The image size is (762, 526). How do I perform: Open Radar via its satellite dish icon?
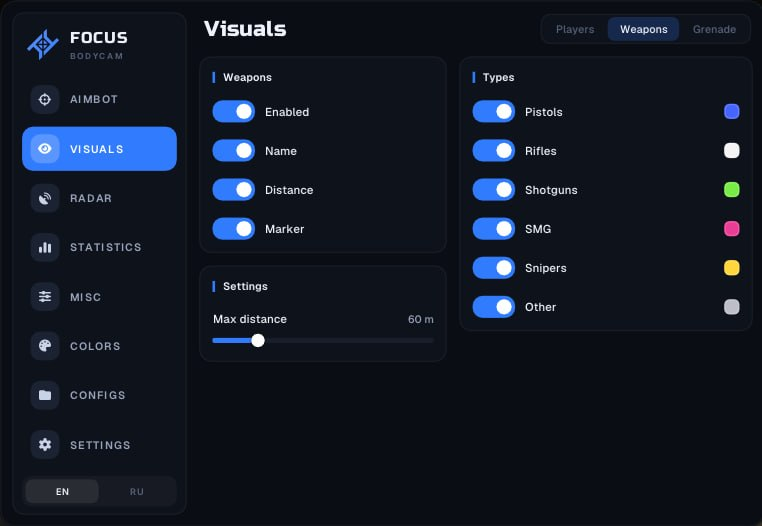click(45, 198)
